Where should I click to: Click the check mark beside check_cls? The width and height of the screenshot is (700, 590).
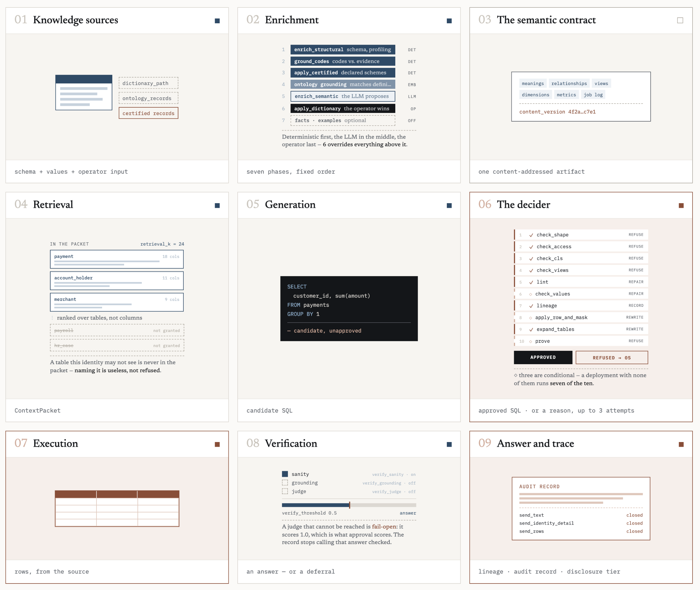click(x=531, y=258)
